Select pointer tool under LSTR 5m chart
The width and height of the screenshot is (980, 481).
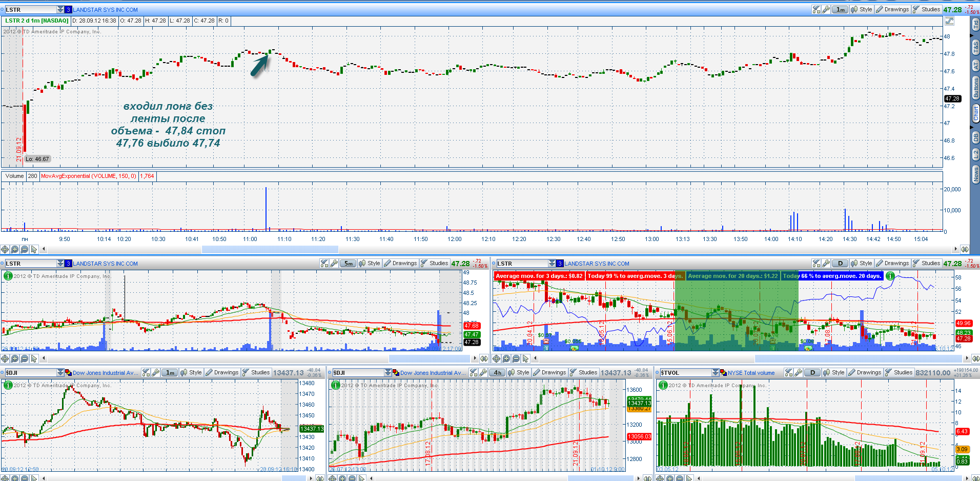(x=34, y=358)
